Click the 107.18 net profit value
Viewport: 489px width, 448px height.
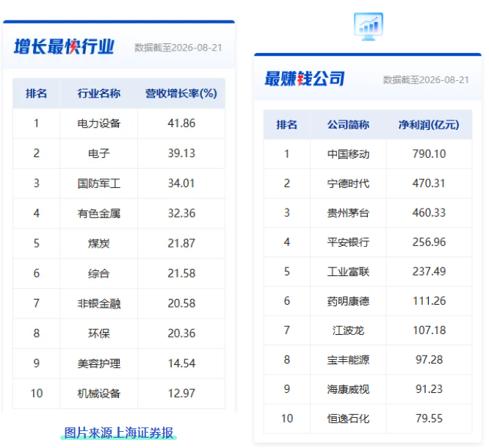(429, 330)
